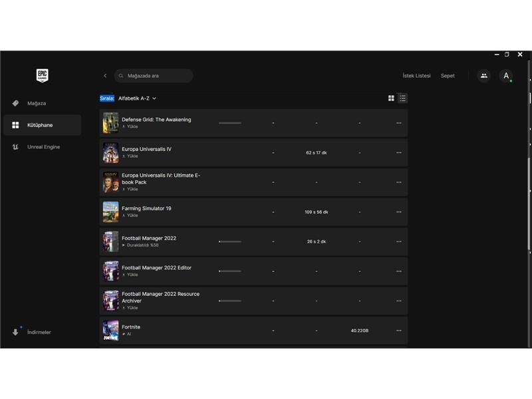Switch to grid view
The height and width of the screenshot is (399, 532).
click(391, 98)
